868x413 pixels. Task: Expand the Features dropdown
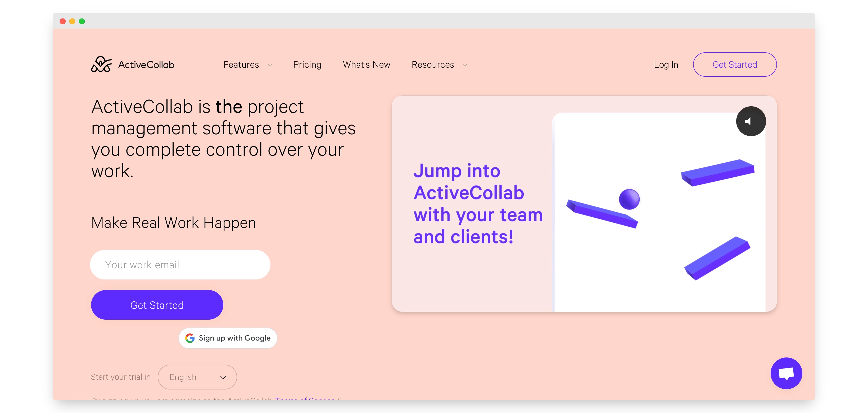point(248,64)
